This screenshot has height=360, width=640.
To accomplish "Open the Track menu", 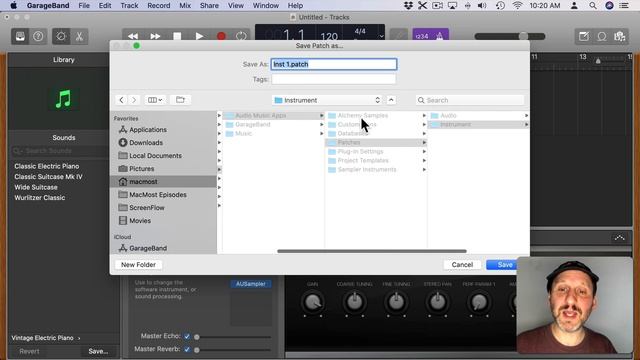I will 129,6.
